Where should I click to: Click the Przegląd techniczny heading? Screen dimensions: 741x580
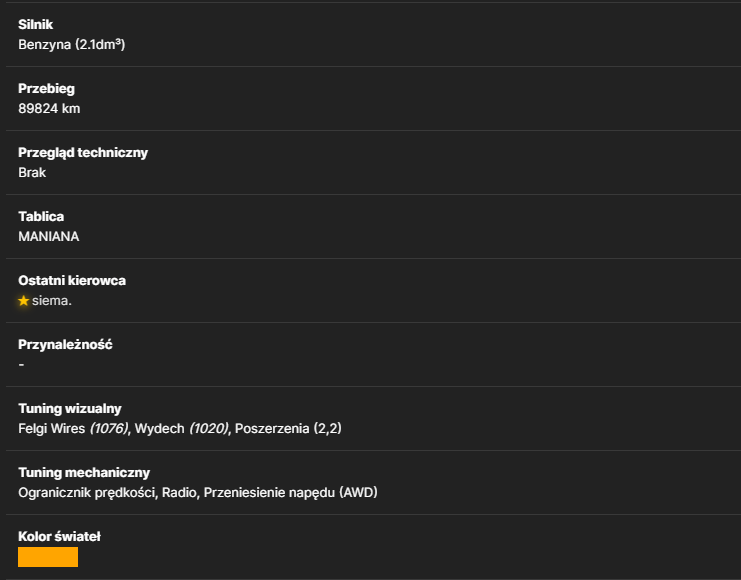point(83,153)
